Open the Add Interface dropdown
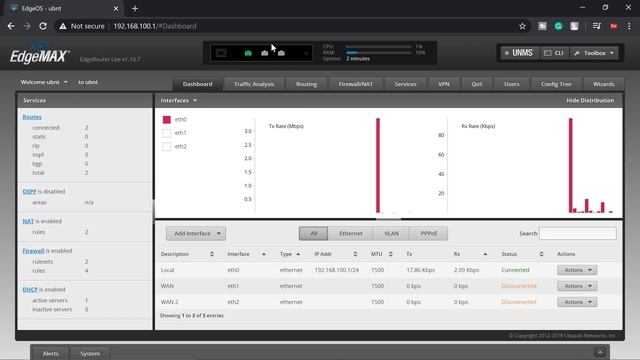640x360 pixels. pyautogui.click(x=196, y=233)
